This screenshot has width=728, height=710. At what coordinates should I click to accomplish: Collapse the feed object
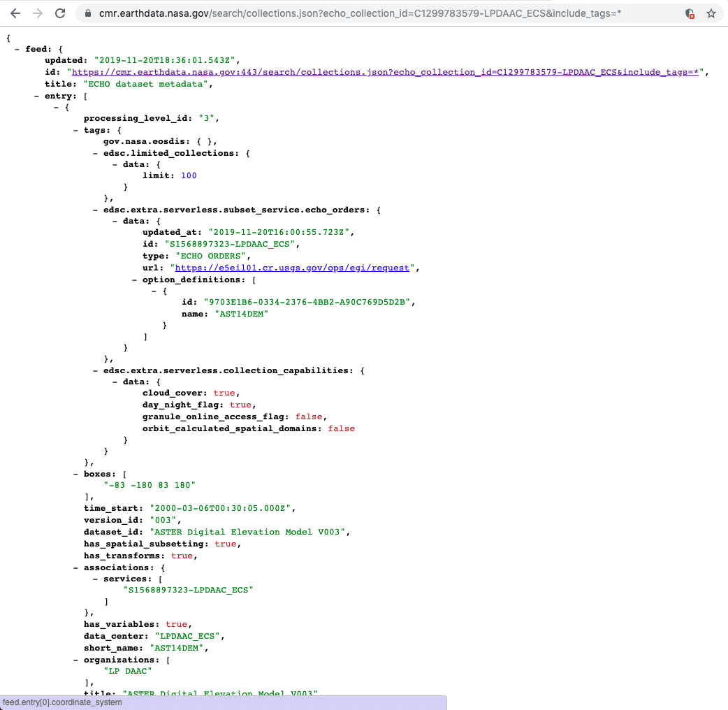17,49
